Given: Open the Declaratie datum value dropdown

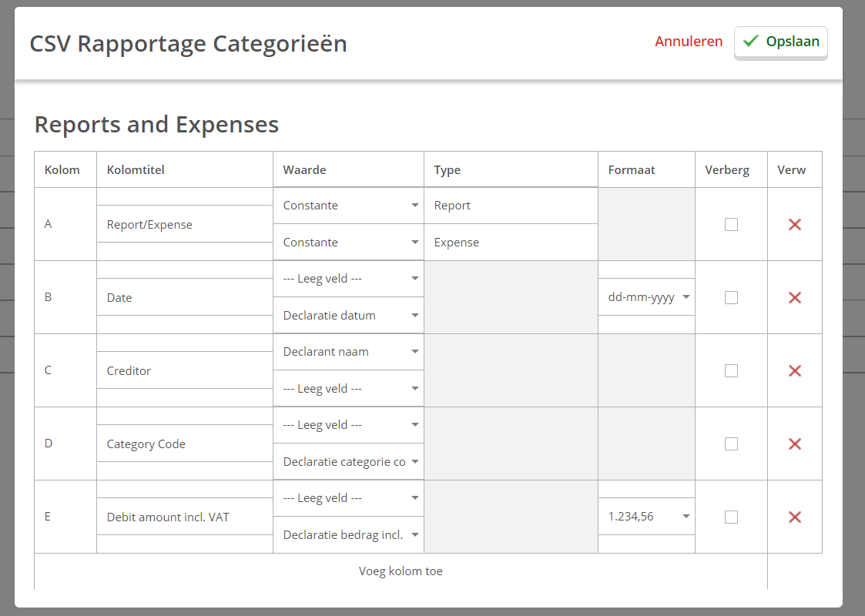Looking at the screenshot, I should [348, 315].
